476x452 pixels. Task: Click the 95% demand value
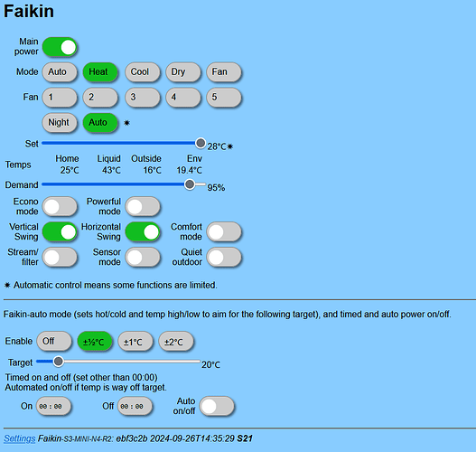tap(216, 188)
